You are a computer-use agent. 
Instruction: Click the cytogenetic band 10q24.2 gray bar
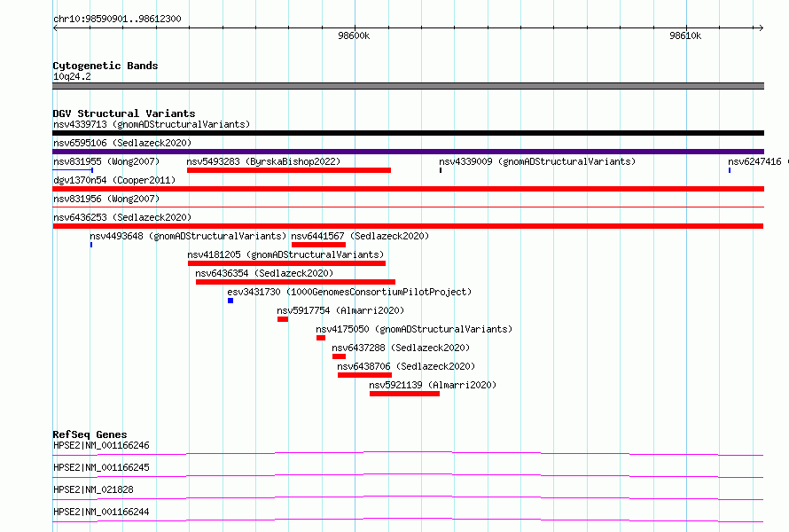tap(408, 86)
